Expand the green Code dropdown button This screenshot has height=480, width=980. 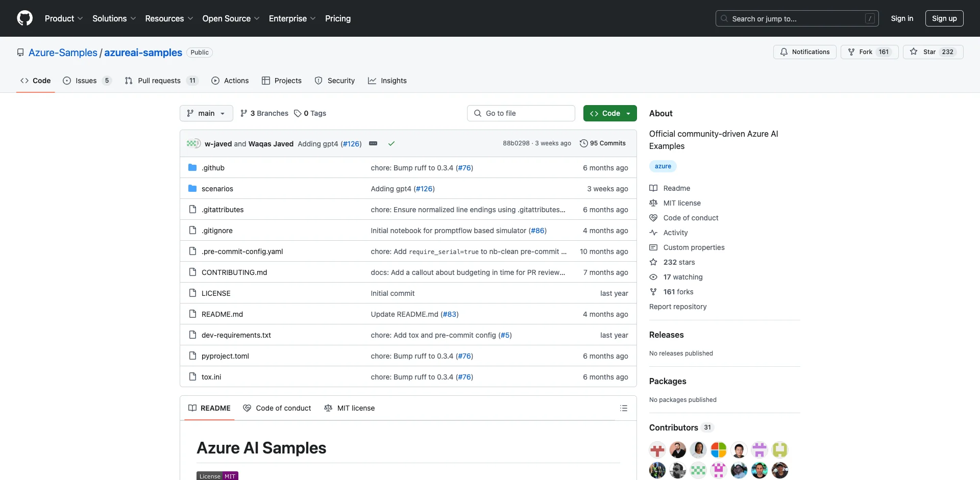click(x=610, y=113)
